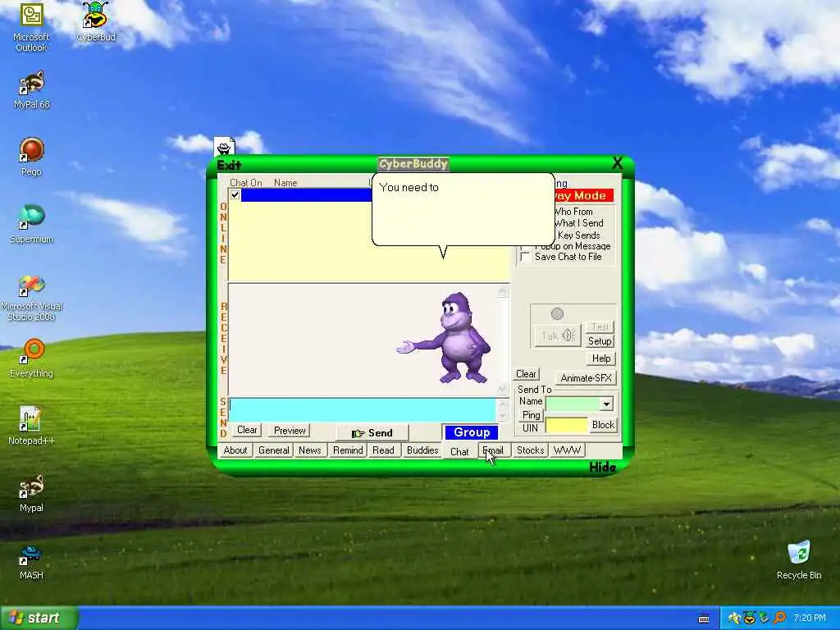The width and height of the screenshot is (840, 630).
Task: Open Microsoft Outlook desktop icon
Action: [x=31, y=26]
